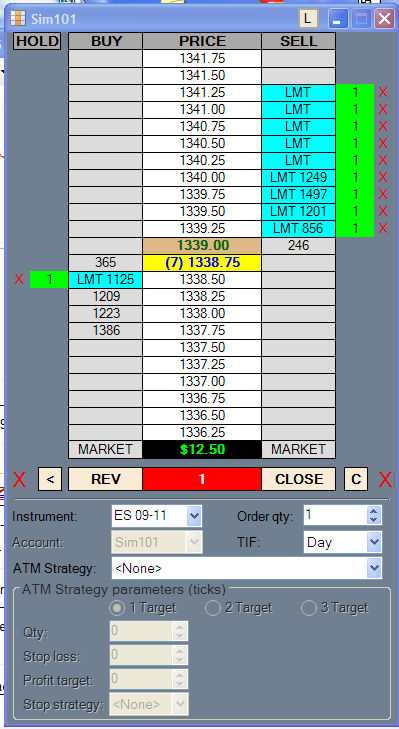This screenshot has height=729, width=399.
Task: Click the 1339.00 last price cell
Action: [202, 245]
